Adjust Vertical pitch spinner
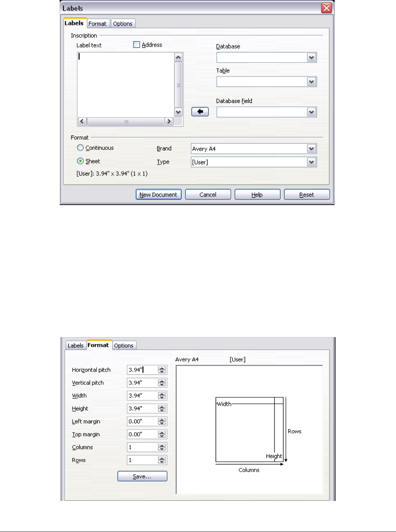This screenshot has width=396, height=532. [x=162, y=383]
